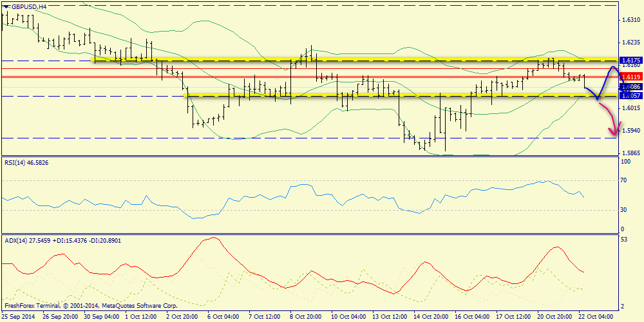Click the 20 Oct 20:00 time label
The width and height of the screenshot is (644, 322).
pyautogui.click(x=554, y=317)
